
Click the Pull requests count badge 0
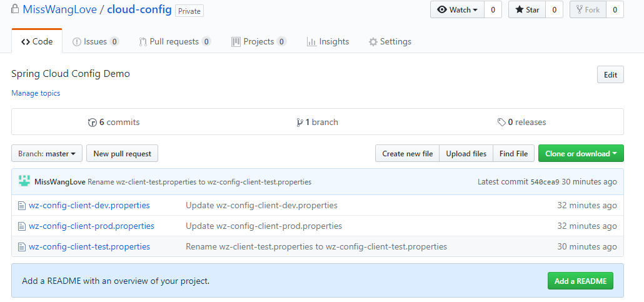pos(206,41)
